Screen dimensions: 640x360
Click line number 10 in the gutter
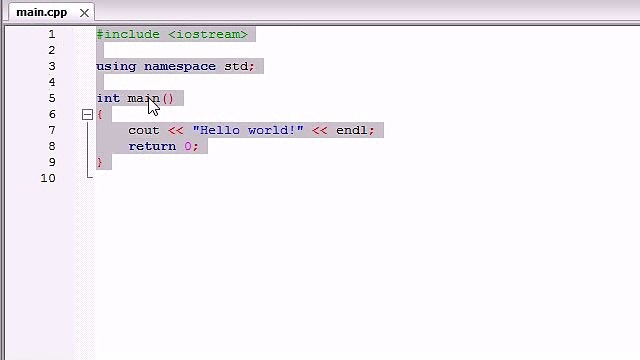48,178
